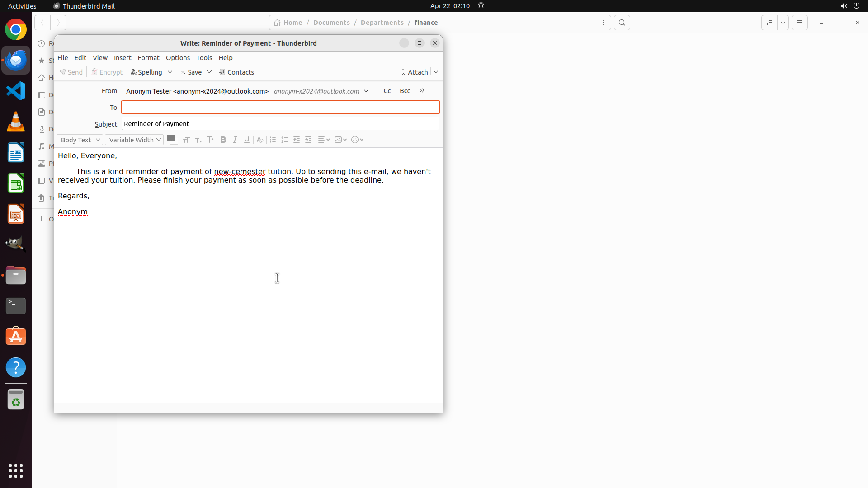868x488 pixels.
Task: Click the Contacts button
Action: click(236, 72)
